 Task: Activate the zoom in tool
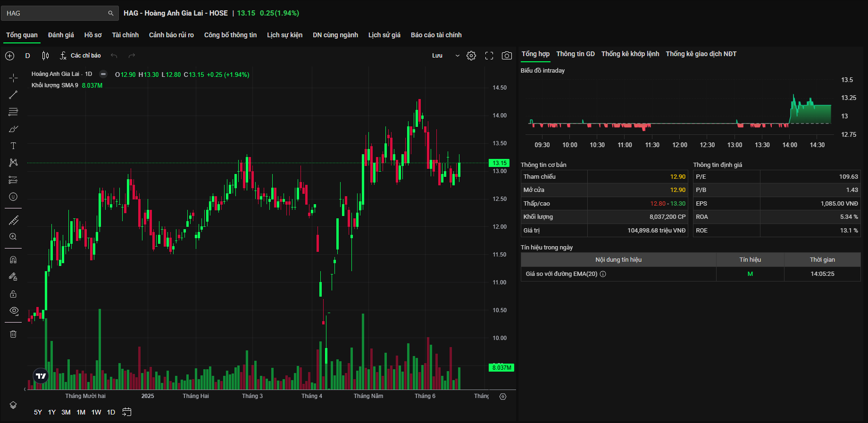pos(13,237)
